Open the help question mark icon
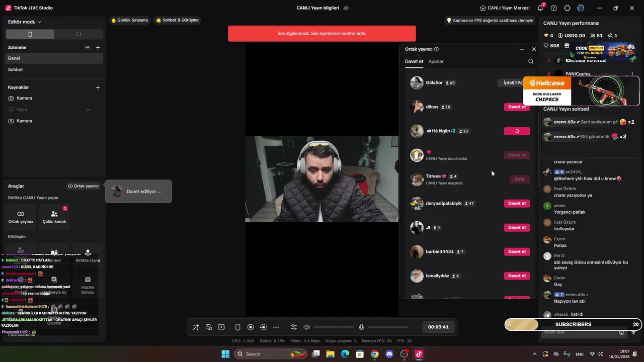 point(554,8)
